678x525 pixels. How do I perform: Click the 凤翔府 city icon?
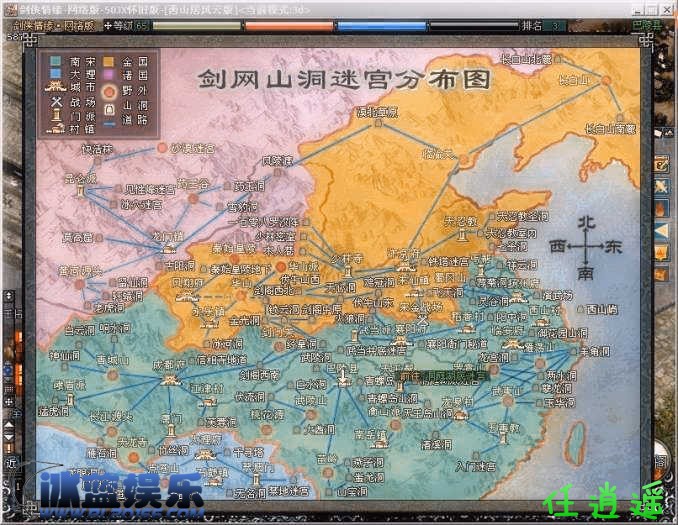(x=185, y=297)
